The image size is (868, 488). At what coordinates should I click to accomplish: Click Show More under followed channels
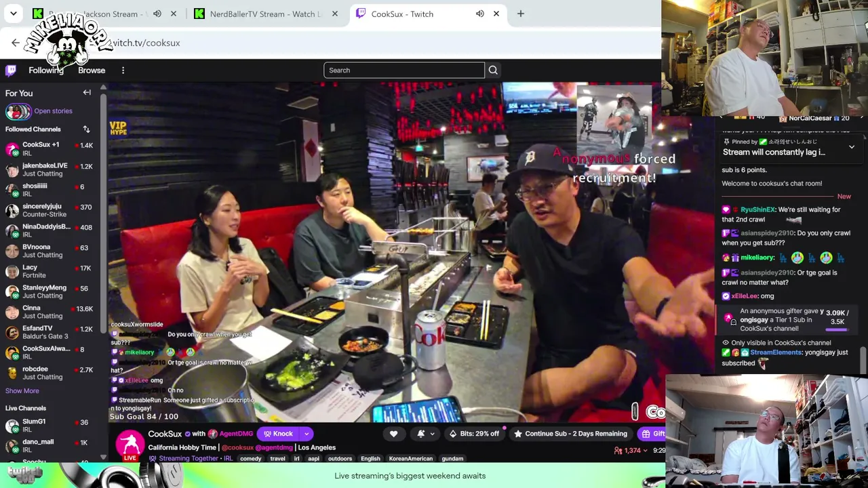(x=22, y=391)
